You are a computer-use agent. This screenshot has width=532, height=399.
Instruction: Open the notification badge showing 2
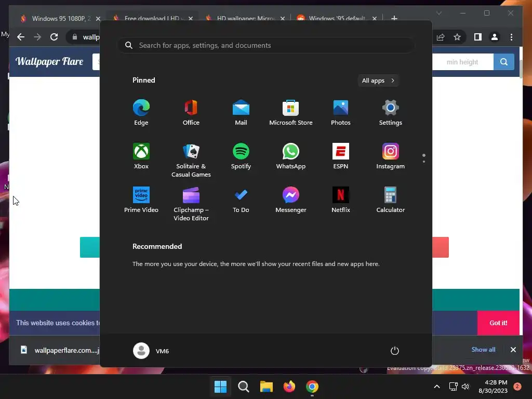(517, 387)
